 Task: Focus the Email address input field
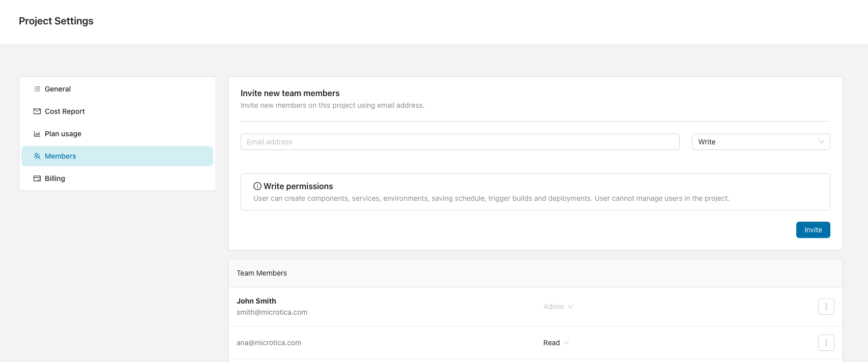pyautogui.click(x=460, y=142)
